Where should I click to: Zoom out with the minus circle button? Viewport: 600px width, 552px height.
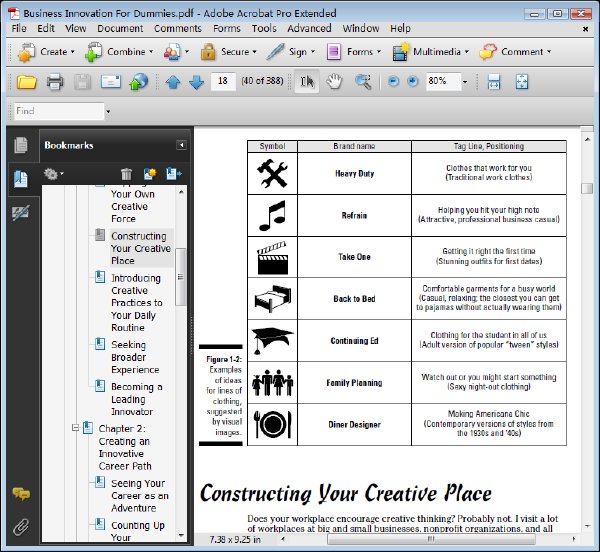(x=393, y=81)
